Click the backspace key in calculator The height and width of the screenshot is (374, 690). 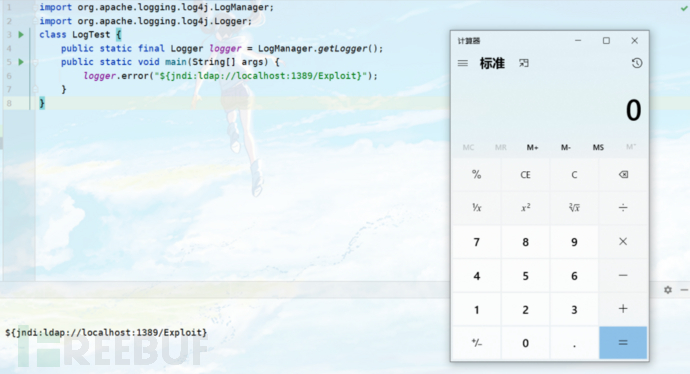[623, 175]
